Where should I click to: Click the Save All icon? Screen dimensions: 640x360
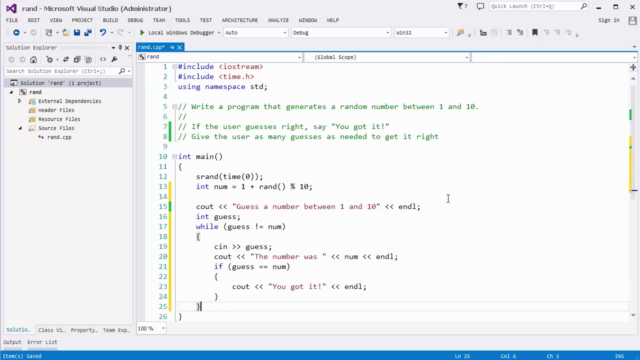(x=88, y=33)
